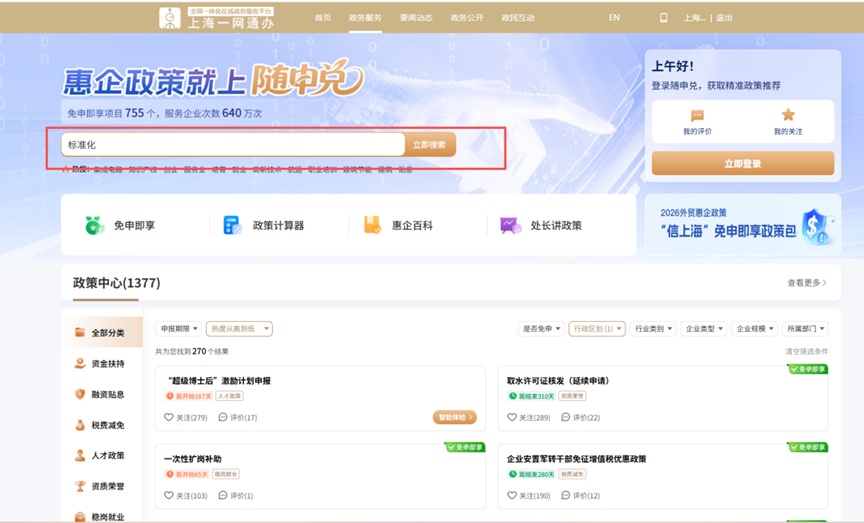Open the 政策计算器 calculator icon
This screenshot has width=864, height=523.
[232, 226]
